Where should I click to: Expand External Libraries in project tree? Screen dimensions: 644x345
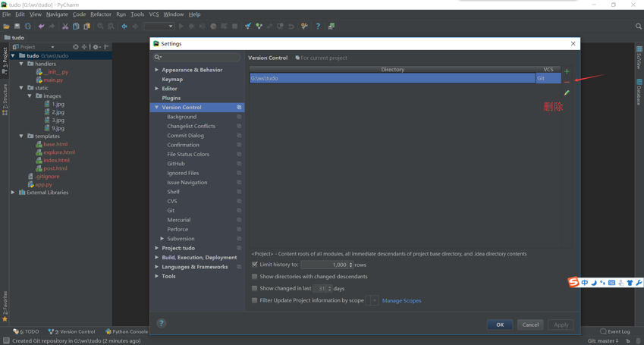pyautogui.click(x=13, y=193)
